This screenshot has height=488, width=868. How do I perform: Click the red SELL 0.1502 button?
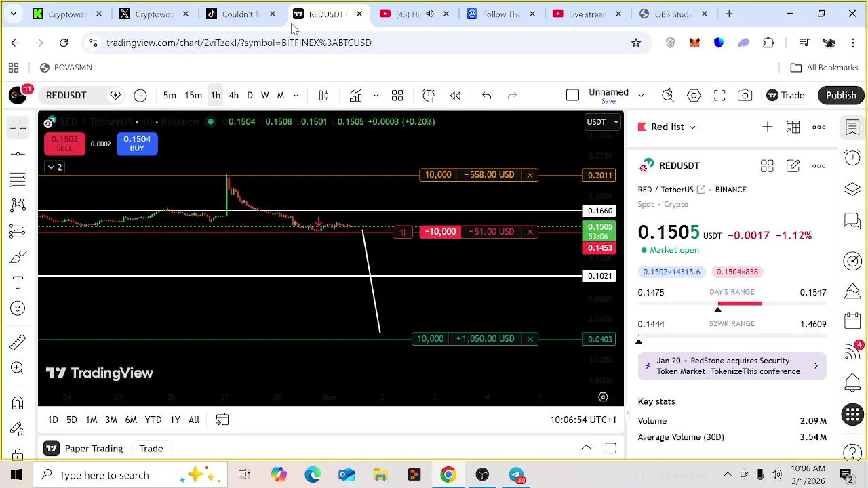tap(64, 144)
